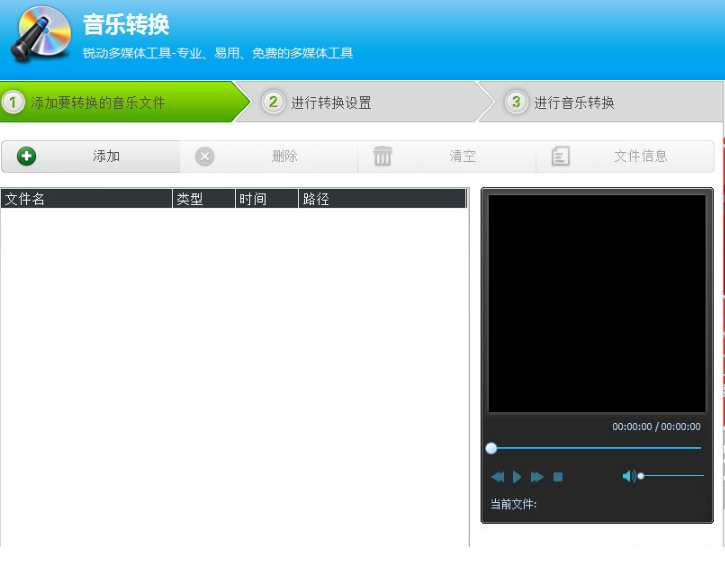Select step 1 添加要转换的音乐文件 tab
The width and height of the screenshot is (725, 568).
(124, 102)
